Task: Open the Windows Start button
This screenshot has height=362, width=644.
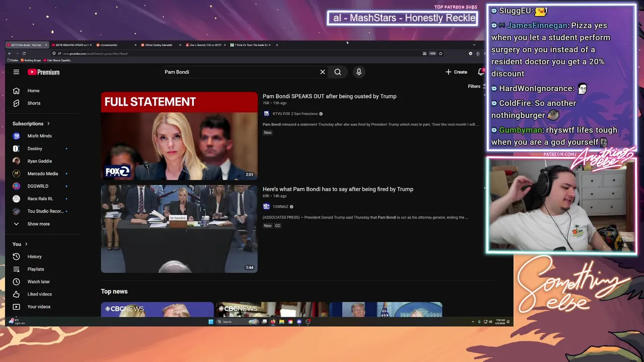Action: [211, 322]
